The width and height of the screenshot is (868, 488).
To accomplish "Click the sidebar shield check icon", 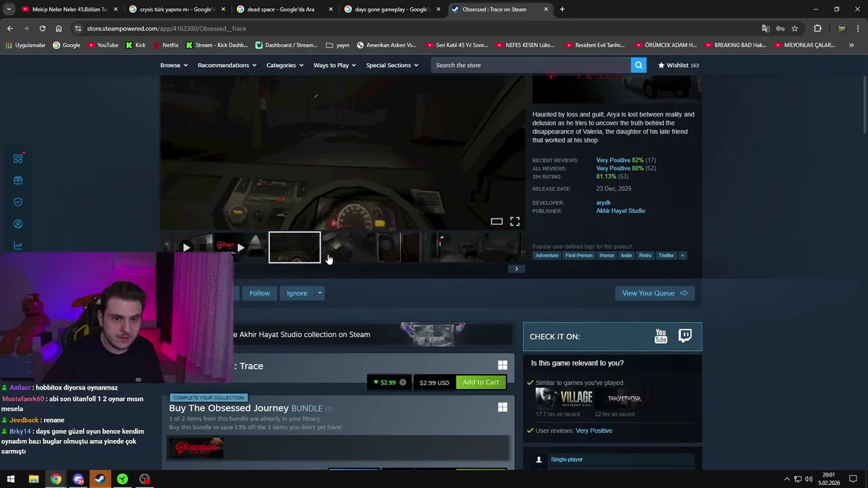I will (x=18, y=202).
